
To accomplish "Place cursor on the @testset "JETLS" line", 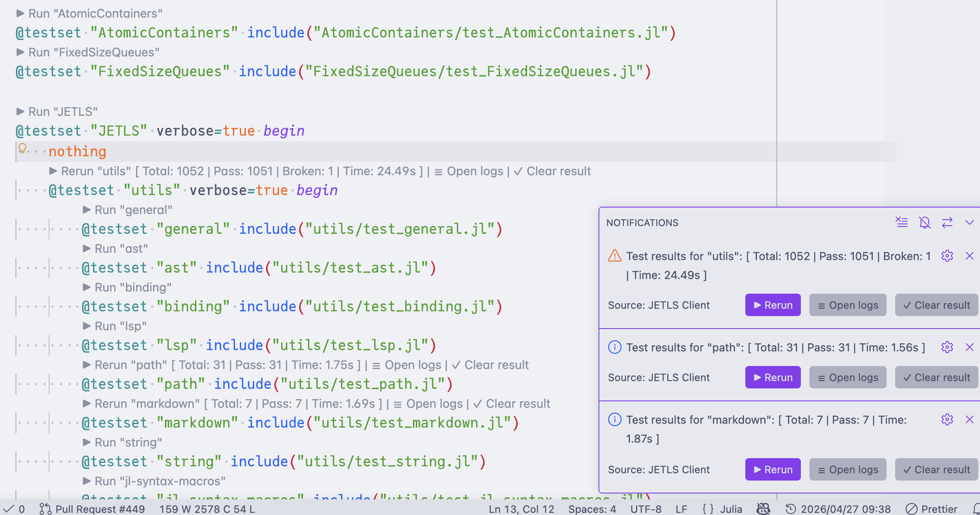I will [160, 130].
